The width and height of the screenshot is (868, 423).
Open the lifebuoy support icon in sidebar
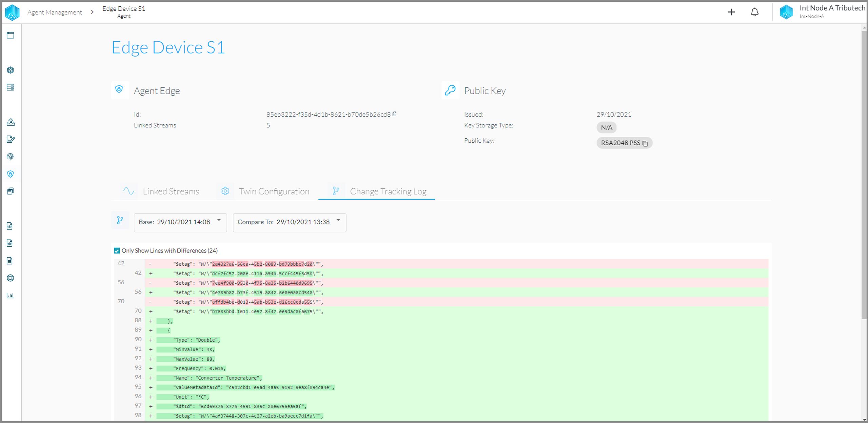[x=11, y=278]
